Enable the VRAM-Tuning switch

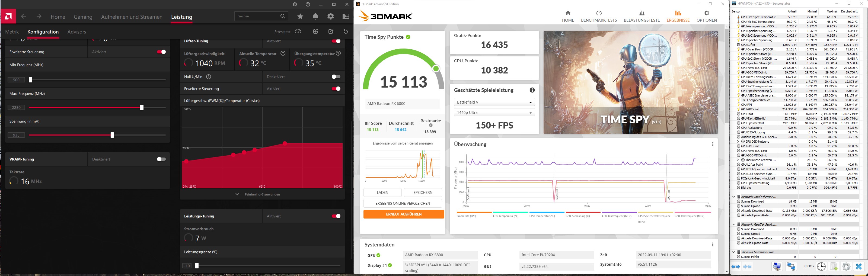coord(161,159)
